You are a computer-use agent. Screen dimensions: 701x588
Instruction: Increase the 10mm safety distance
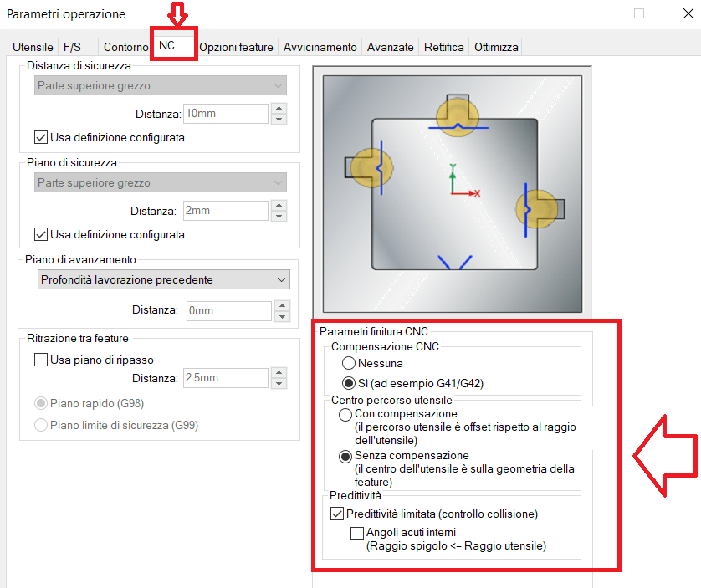coord(279,108)
